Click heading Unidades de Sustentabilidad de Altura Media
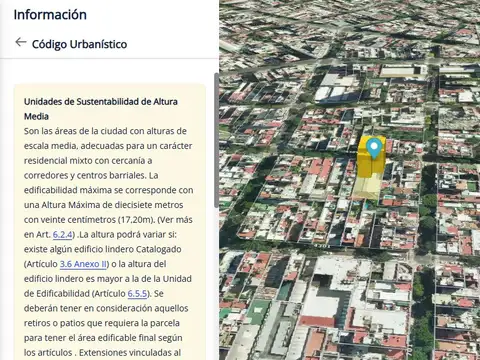Viewport: 480px width, 360px height. [101, 109]
